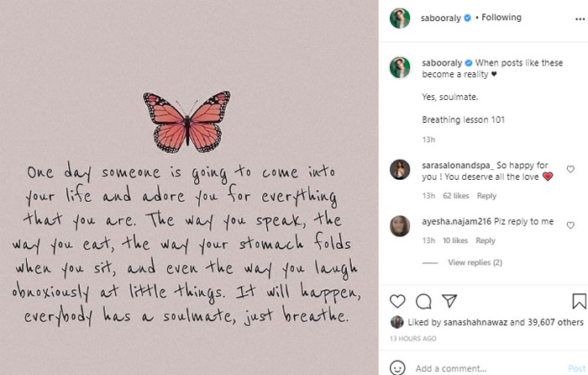588x375 pixels.
Task: Reply to ayesha.najam216 comment
Action: [x=486, y=240]
